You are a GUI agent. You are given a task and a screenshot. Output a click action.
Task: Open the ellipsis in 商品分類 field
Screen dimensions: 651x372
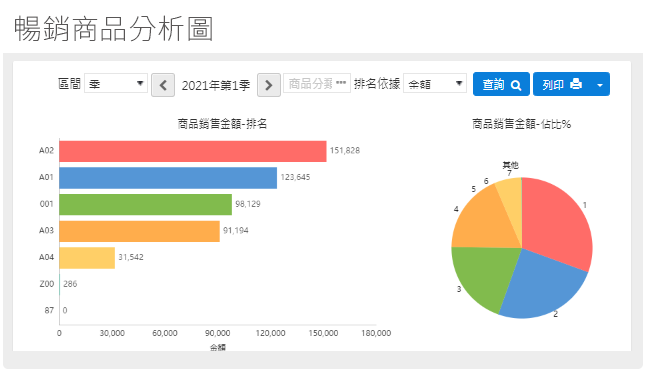(341, 83)
